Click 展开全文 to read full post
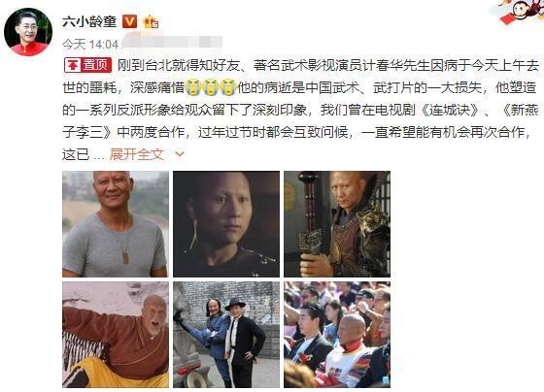The width and height of the screenshot is (544, 392). (x=136, y=154)
